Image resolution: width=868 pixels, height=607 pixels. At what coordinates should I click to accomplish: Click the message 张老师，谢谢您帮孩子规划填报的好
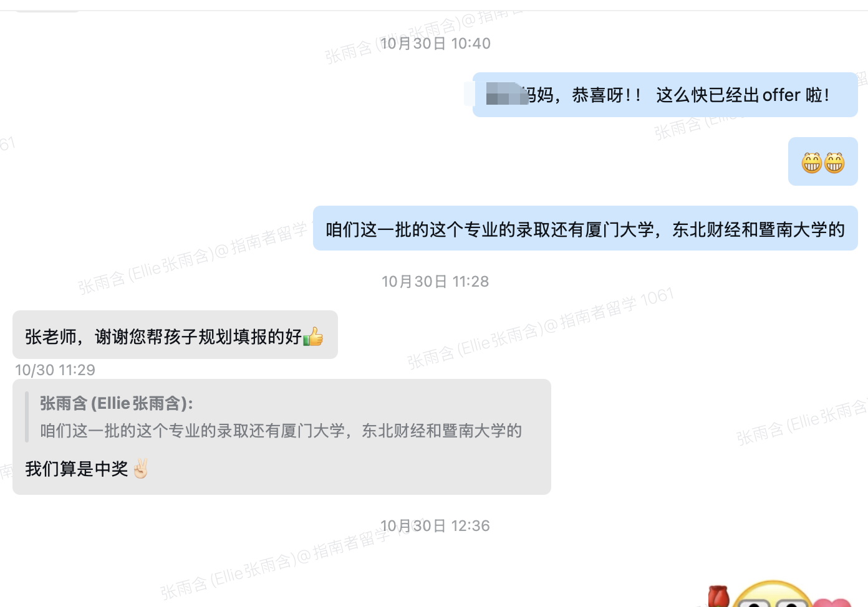pyautogui.click(x=175, y=335)
